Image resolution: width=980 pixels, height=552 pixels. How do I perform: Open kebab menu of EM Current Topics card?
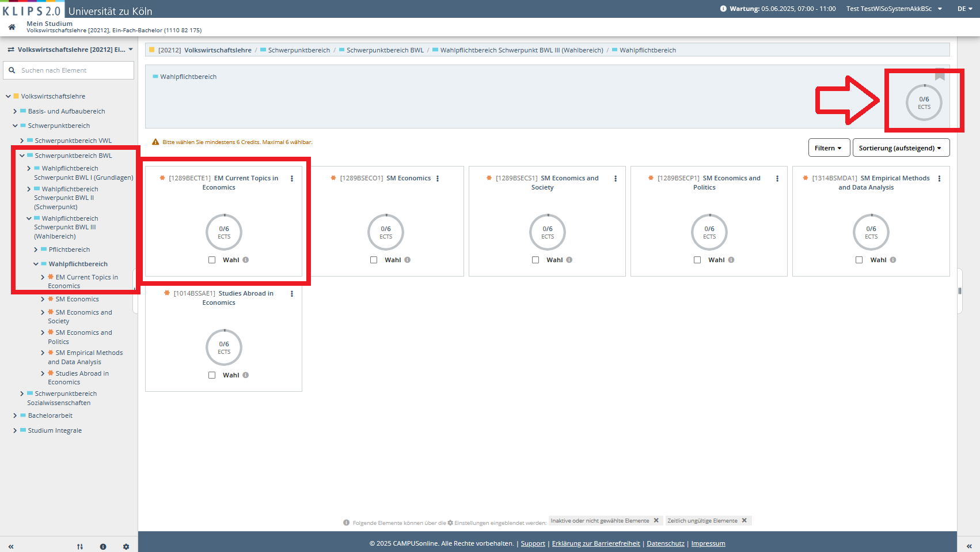292,179
